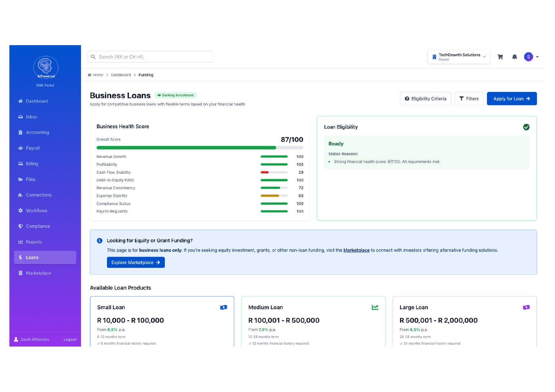Check notifications via the bell icon
555x392 pixels.
click(515, 57)
